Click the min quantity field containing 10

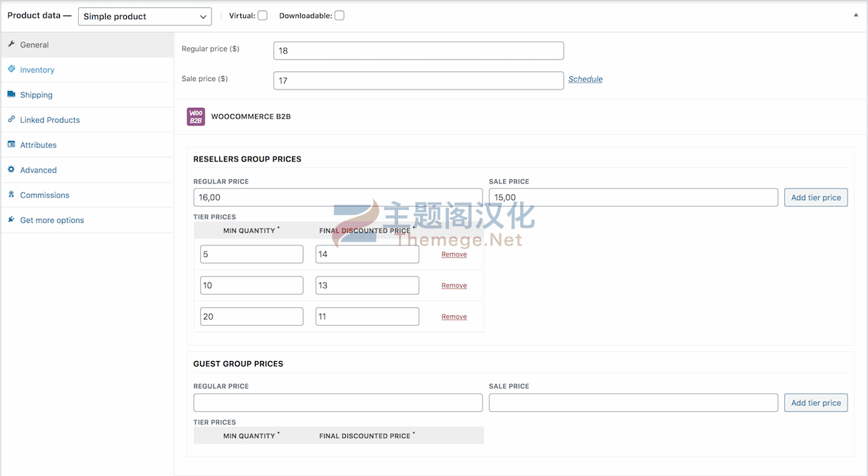[x=252, y=286]
